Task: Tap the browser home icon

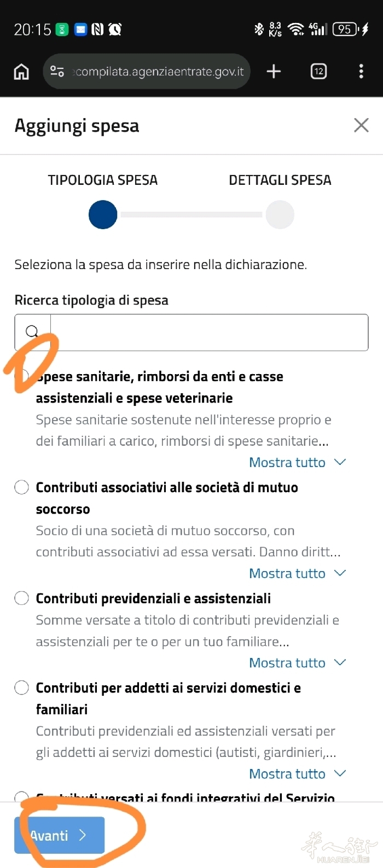Action: coord(21,72)
